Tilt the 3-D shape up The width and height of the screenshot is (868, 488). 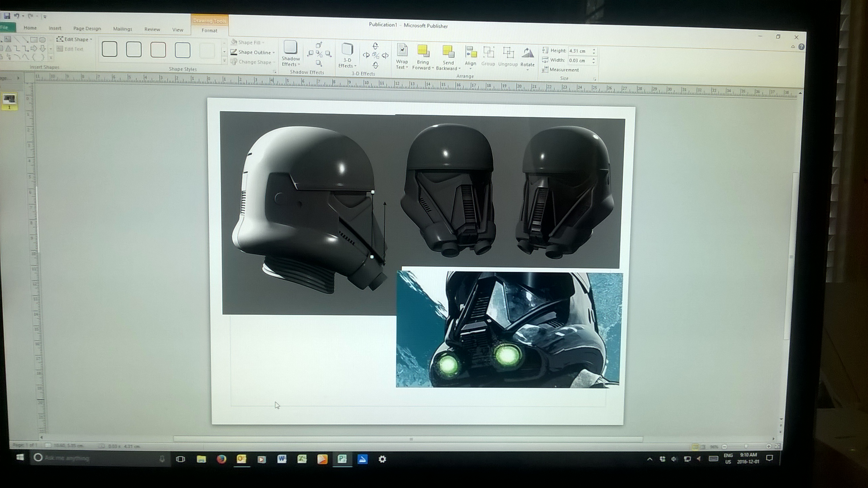[375, 46]
